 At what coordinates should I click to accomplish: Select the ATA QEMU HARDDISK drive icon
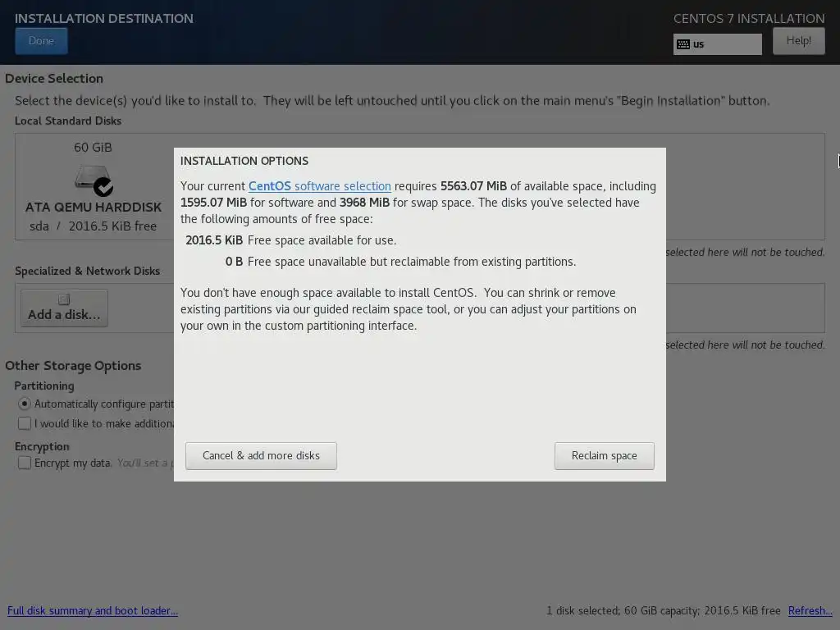(x=94, y=180)
